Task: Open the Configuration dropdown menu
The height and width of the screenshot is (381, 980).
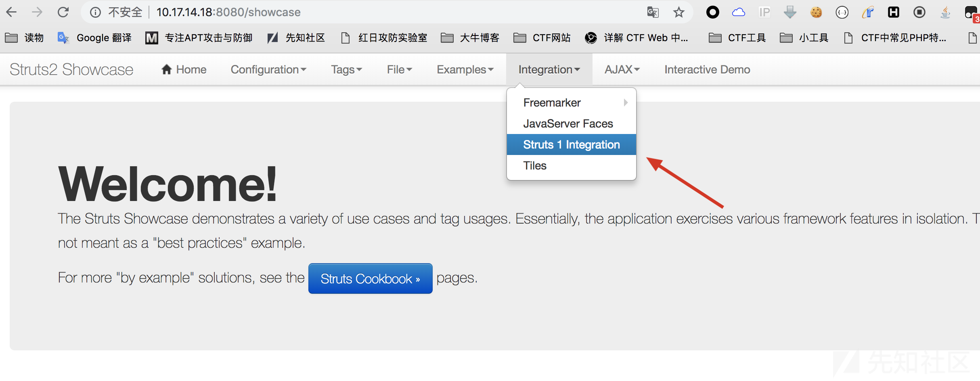Action: [268, 69]
